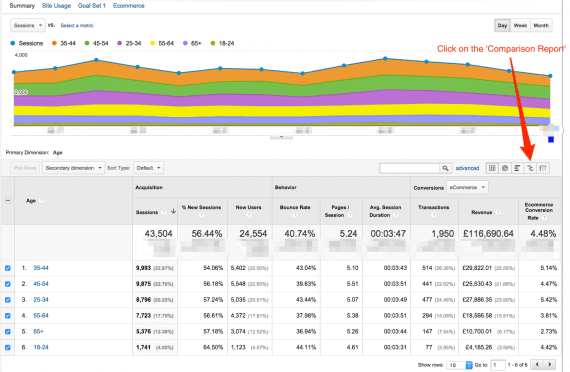Viewport: 570px width, 372px height.
Task: Select the Month chart granularity
Action: pyautogui.click(x=541, y=25)
